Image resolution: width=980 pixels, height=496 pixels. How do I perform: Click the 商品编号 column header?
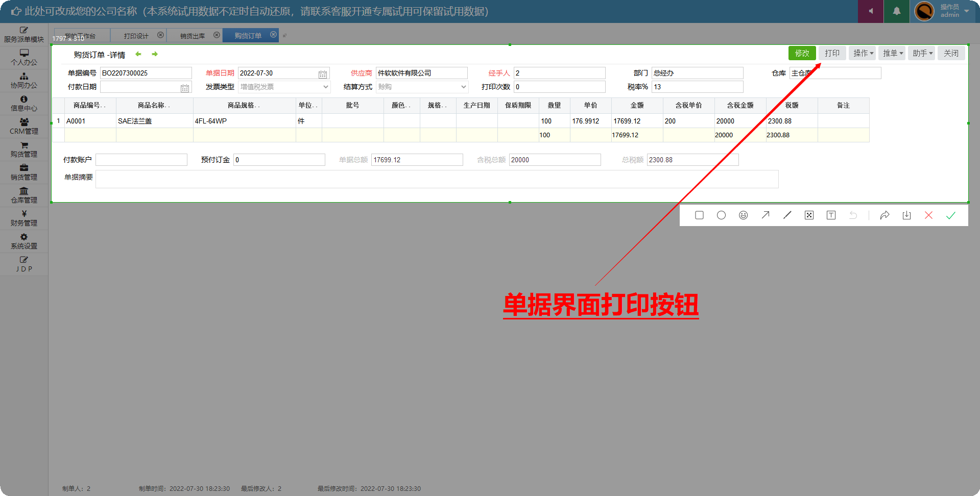(x=90, y=106)
